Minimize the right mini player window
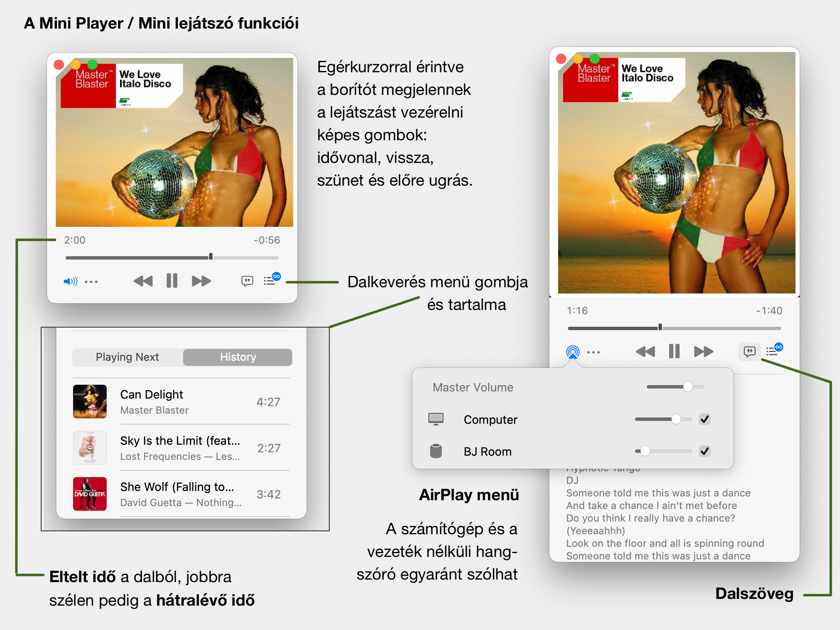Image resolution: width=840 pixels, height=630 pixels. point(578,59)
